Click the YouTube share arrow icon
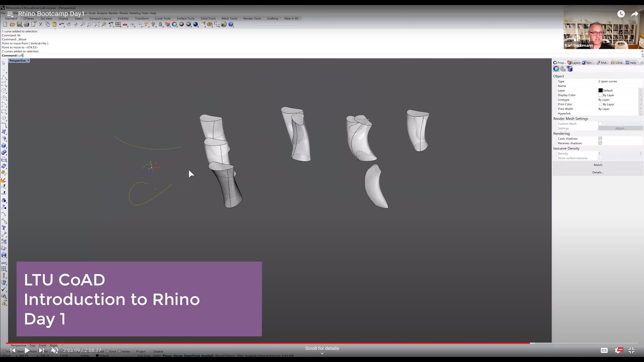Screen dimensions: 644x362 [635, 14]
